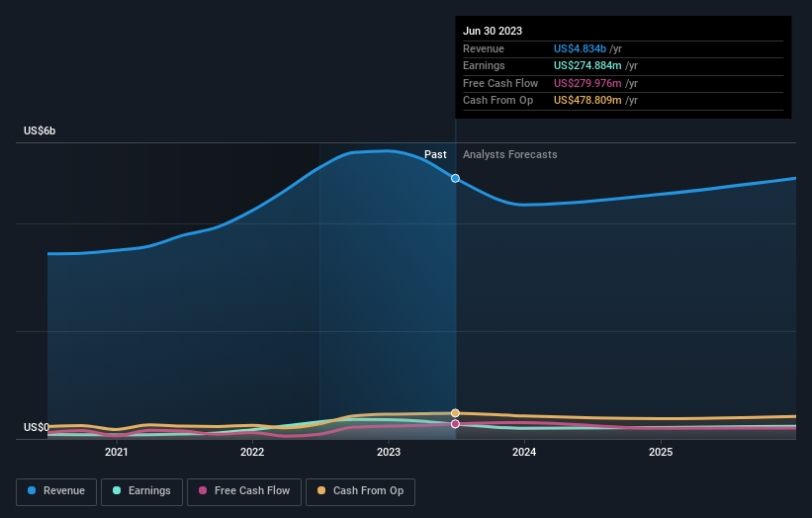Click the tooltip date 'Jun 30 2023'
The width and height of the screenshot is (812, 518).
[493, 31]
